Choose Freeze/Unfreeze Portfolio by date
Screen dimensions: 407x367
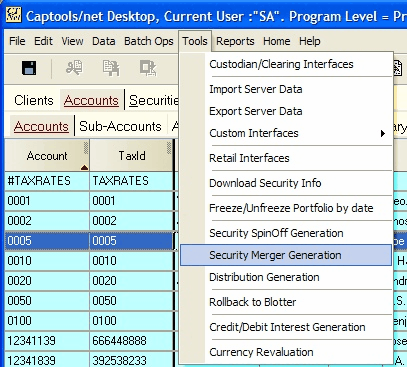coord(286,208)
